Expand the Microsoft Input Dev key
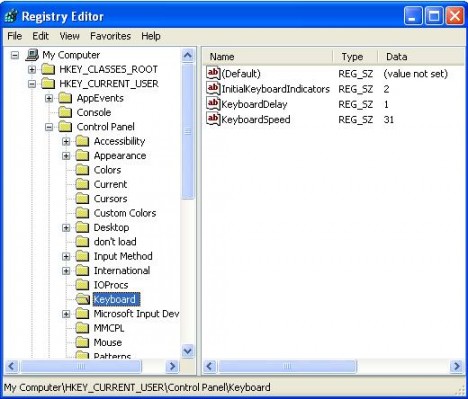468x399 pixels. tap(66, 314)
